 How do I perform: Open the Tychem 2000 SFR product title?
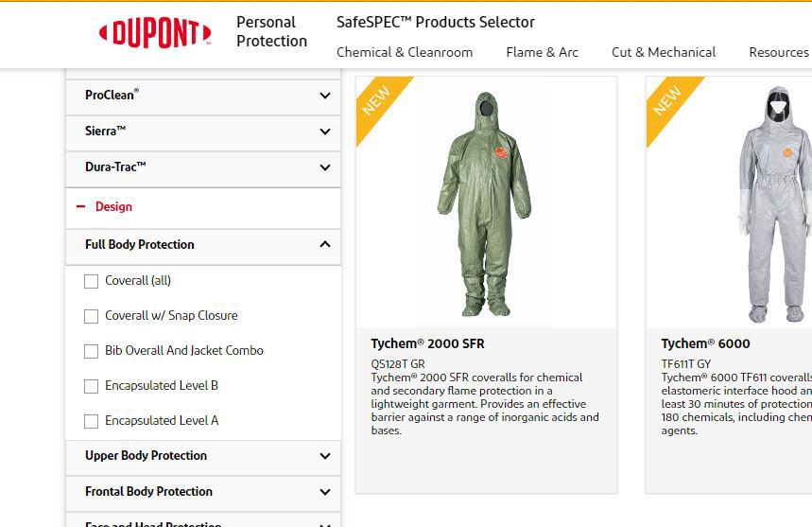click(x=427, y=343)
